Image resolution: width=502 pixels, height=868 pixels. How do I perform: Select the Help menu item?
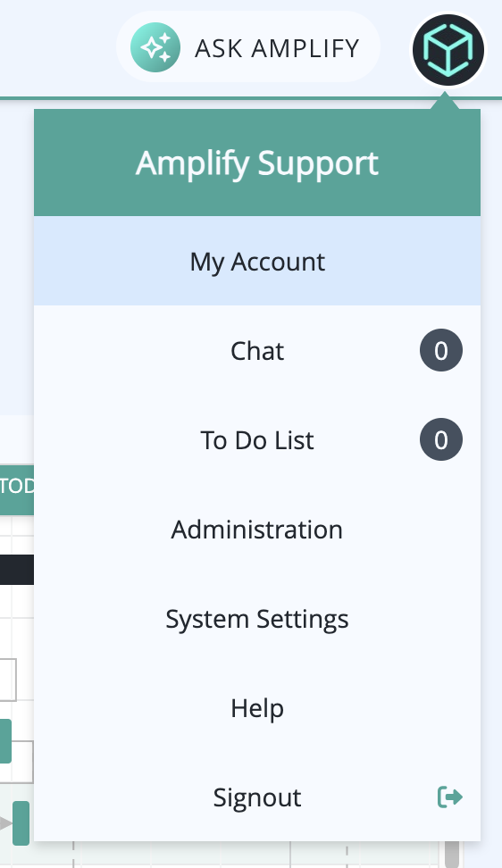click(x=257, y=708)
